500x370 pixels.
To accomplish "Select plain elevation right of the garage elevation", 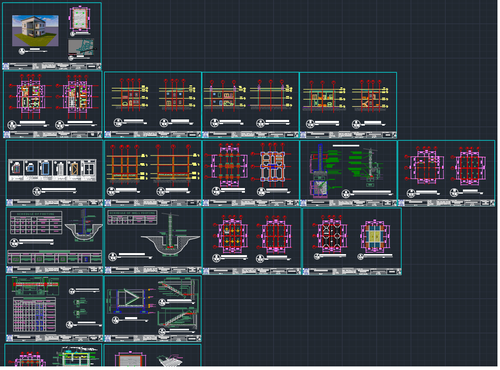I will pyautogui.click(x=271, y=96).
